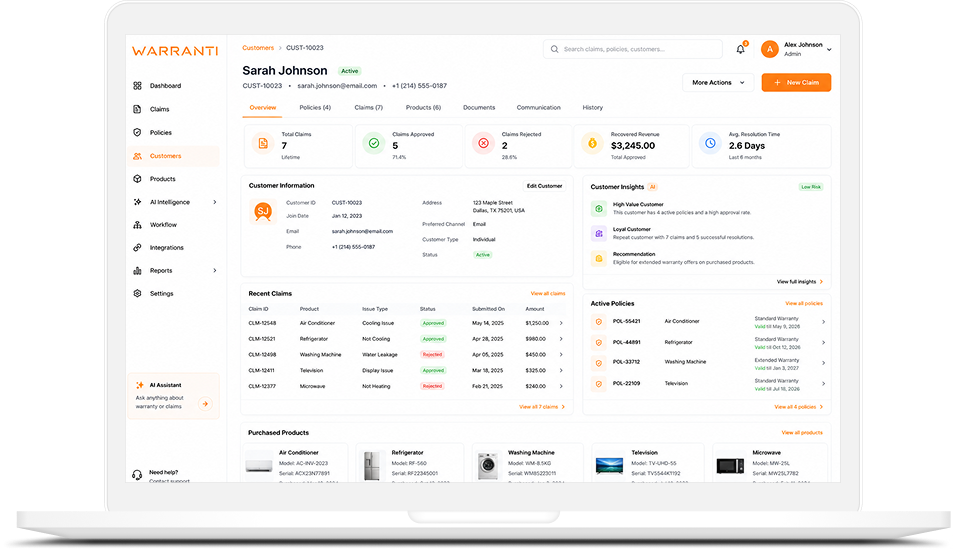
Task: Open claim CLM-12377 row chevron
Action: point(561,386)
